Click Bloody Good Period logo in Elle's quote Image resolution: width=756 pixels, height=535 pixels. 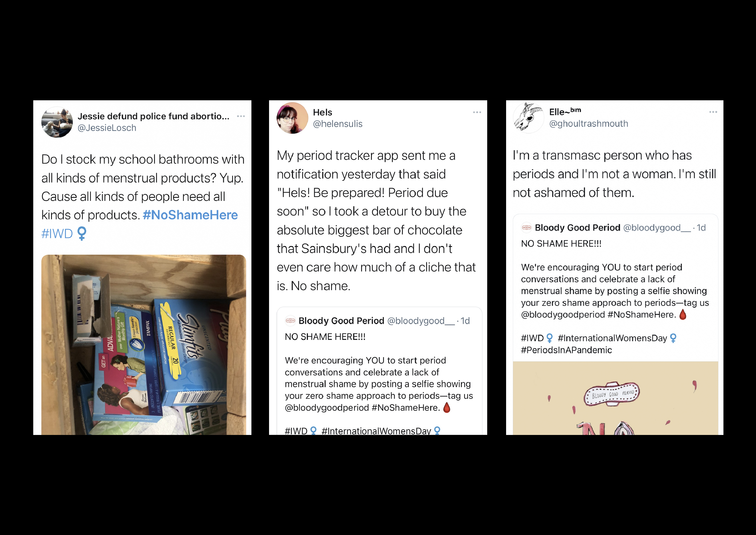pos(527,228)
